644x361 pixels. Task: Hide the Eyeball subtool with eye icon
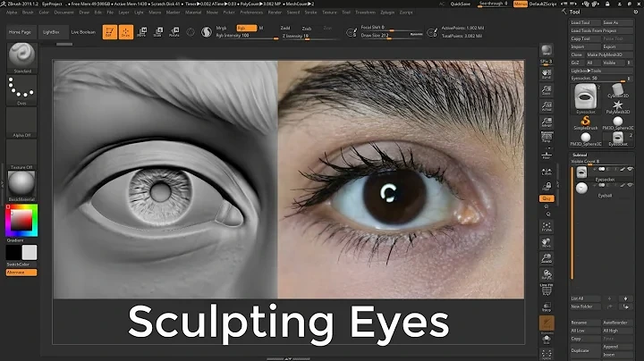point(630,185)
